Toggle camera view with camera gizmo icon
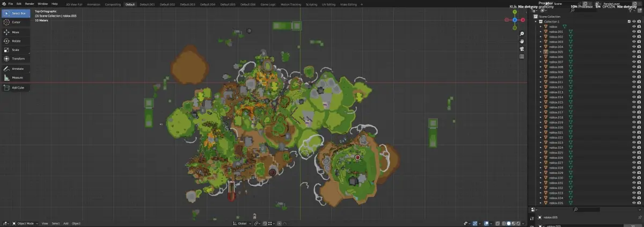Viewport: 644px width, 227px height. (522, 49)
